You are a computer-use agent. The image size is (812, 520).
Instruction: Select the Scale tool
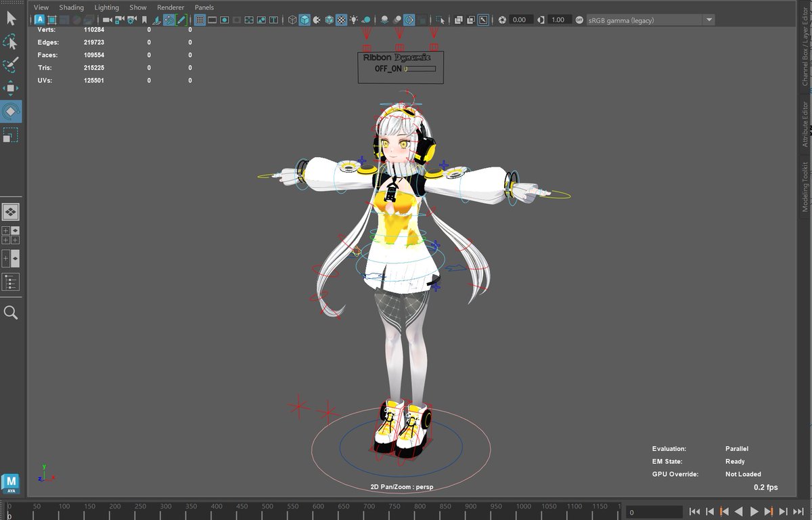(x=11, y=135)
